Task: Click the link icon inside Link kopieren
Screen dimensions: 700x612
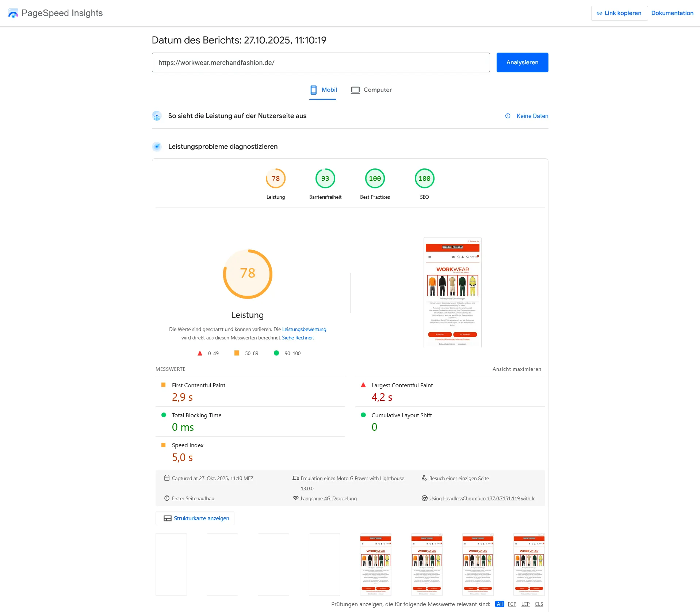Action: coord(600,13)
